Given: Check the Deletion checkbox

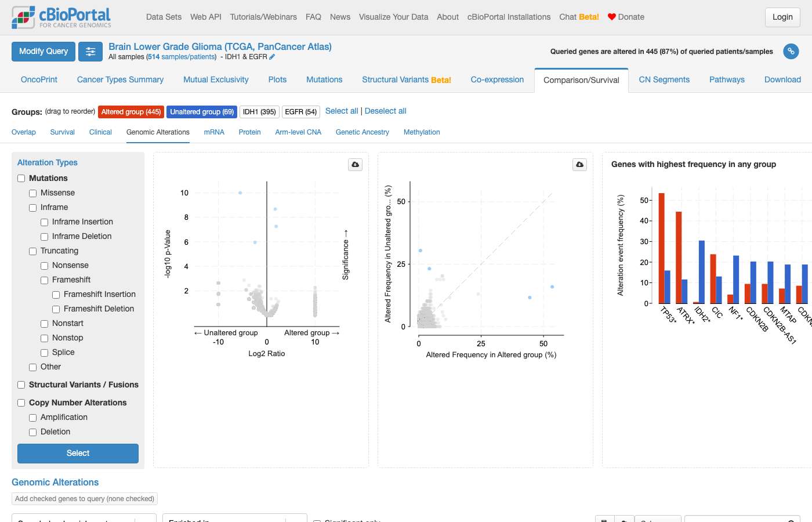Looking at the screenshot, I should coord(33,432).
